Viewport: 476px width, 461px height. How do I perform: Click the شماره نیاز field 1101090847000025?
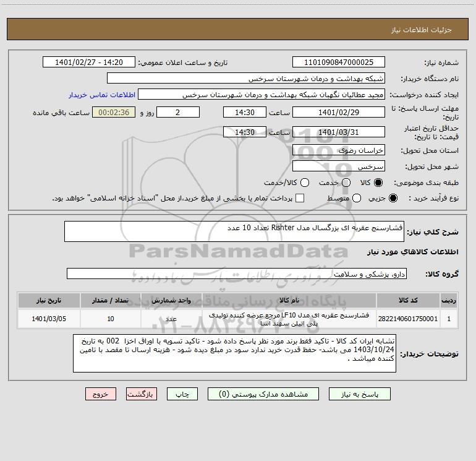tap(339, 62)
